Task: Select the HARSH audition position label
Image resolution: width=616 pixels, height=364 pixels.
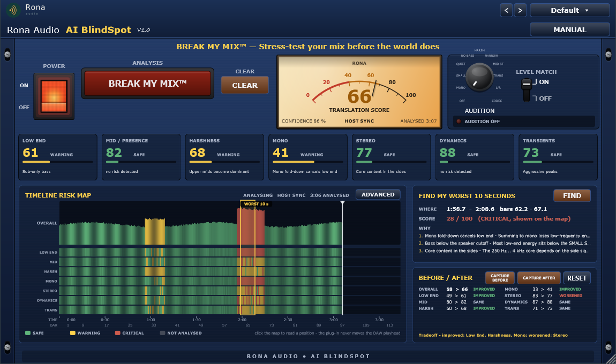Action: (479, 51)
